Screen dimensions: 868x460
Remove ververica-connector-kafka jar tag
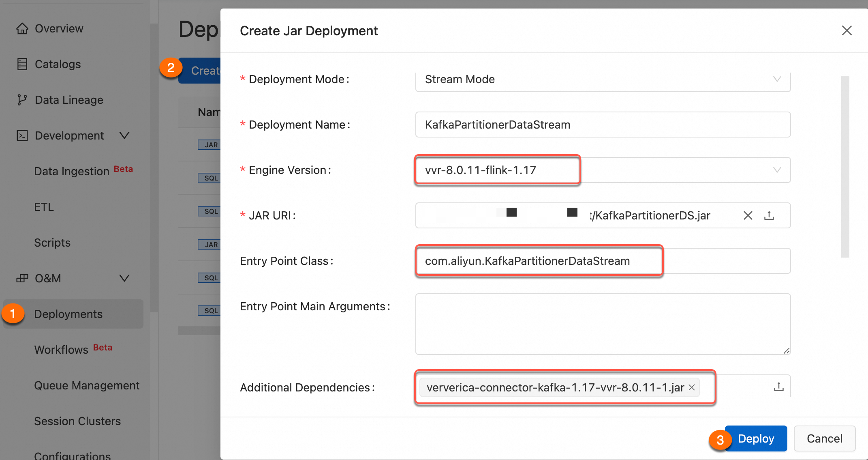[692, 387]
